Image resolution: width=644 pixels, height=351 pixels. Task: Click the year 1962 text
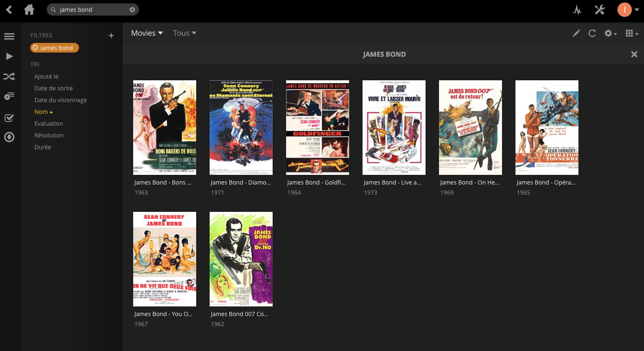(218, 324)
